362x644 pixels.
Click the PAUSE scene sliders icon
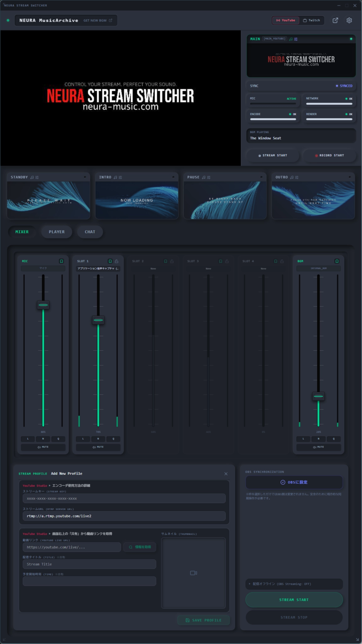coord(209,177)
